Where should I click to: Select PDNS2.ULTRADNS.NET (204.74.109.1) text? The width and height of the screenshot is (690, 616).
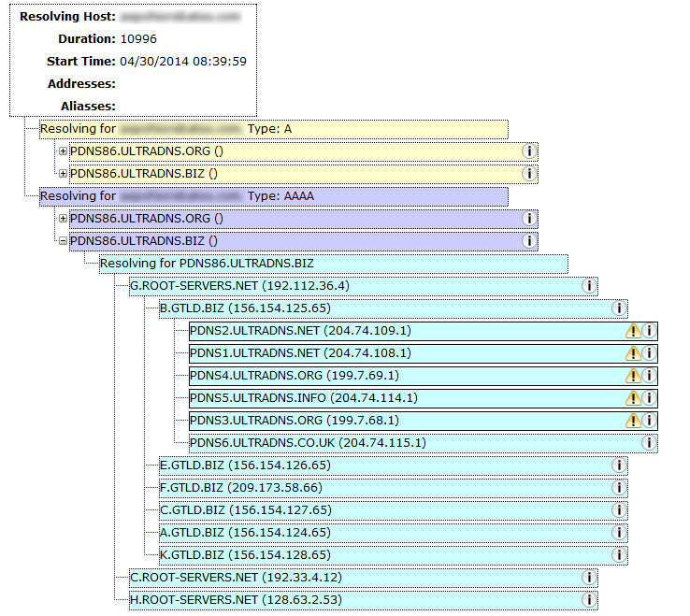[300, 331]
